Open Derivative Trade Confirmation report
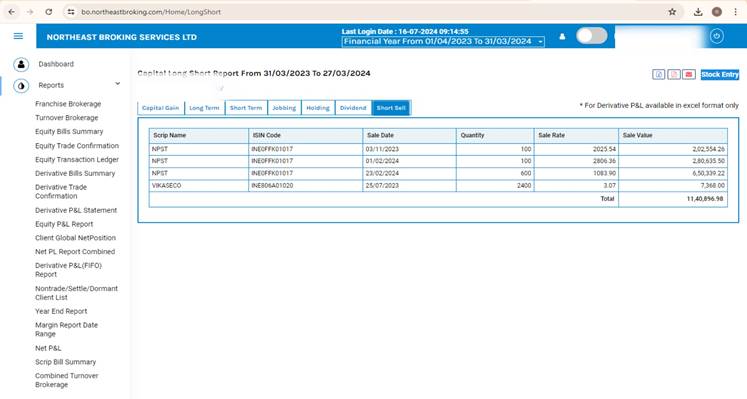This screenshot has width=747, height=399. click(x=61, y=191)
